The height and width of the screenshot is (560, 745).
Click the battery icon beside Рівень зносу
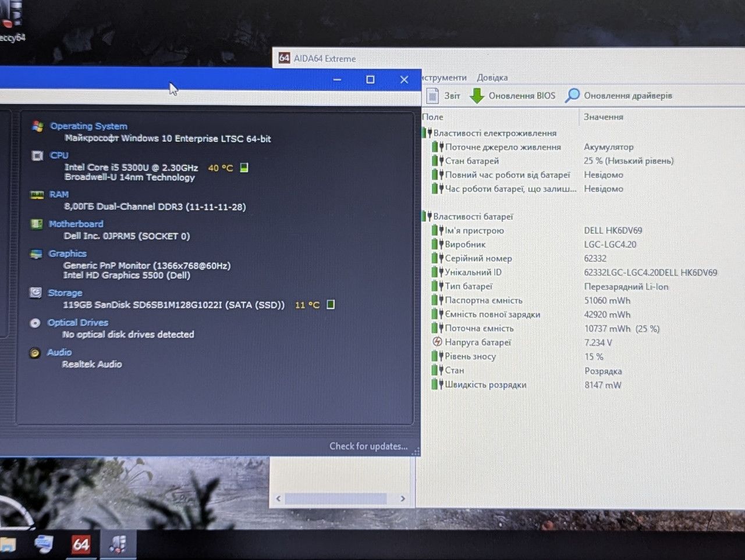pos(438,356)
